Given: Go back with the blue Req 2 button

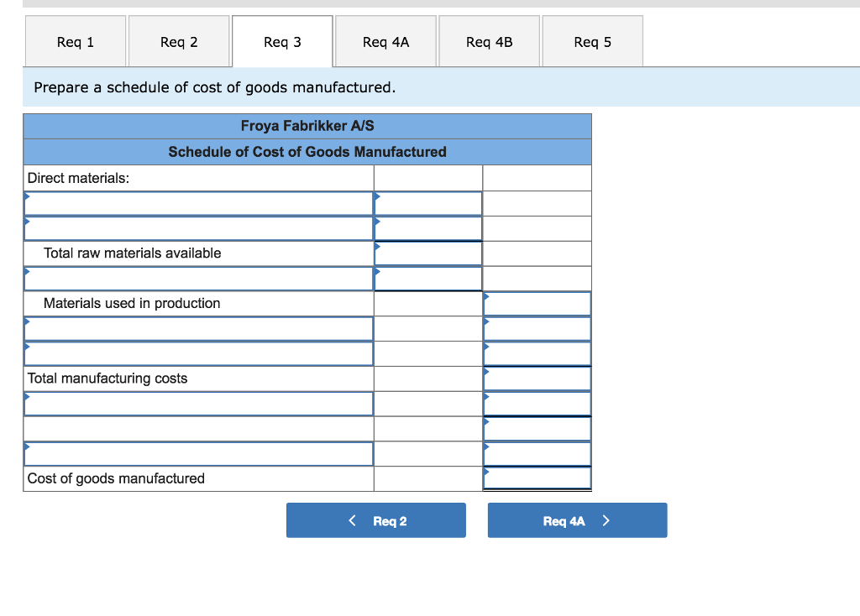Looking at the screenshot, I should tap(376, 520).
